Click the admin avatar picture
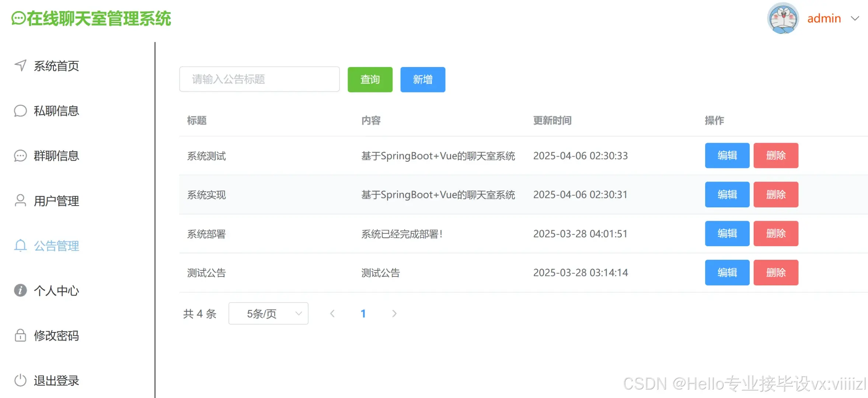868x398 pixels. click(782, 18)
